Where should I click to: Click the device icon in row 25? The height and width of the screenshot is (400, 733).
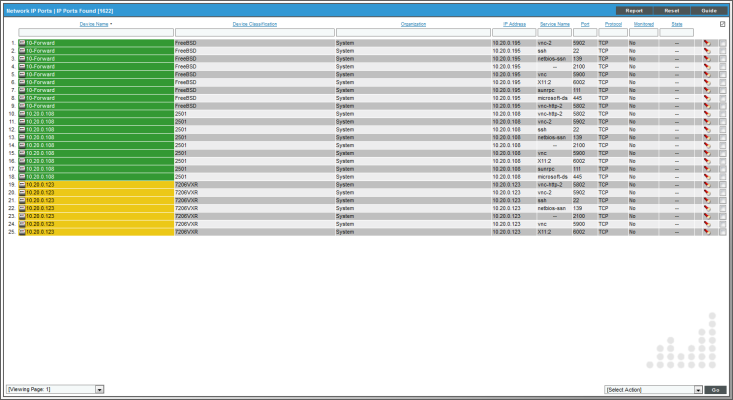tap(22, 231)
